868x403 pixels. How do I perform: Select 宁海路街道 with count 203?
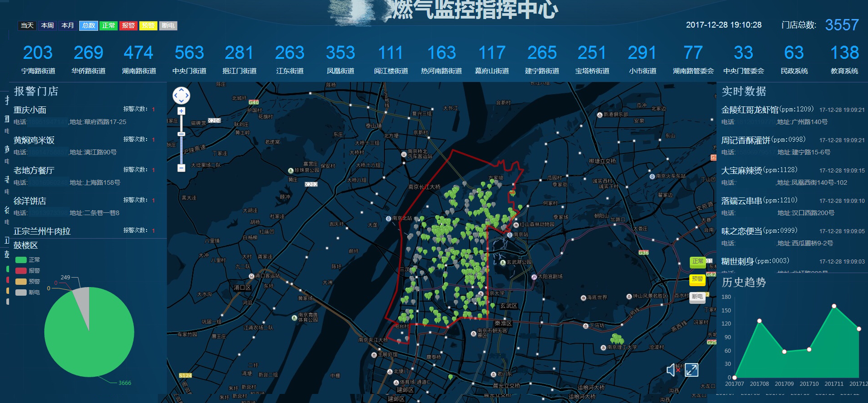click(38, 59)
